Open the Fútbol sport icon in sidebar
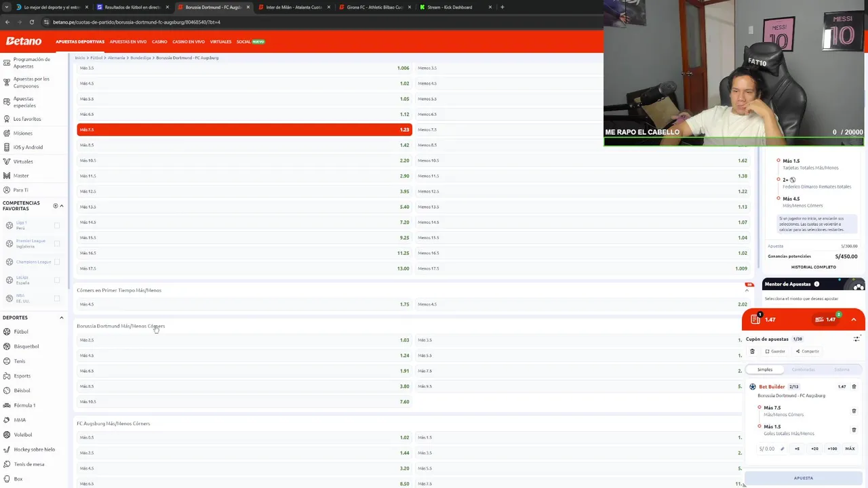Image resolution: width=868 pixels, height=488 pixels. [x=7, y=331]
